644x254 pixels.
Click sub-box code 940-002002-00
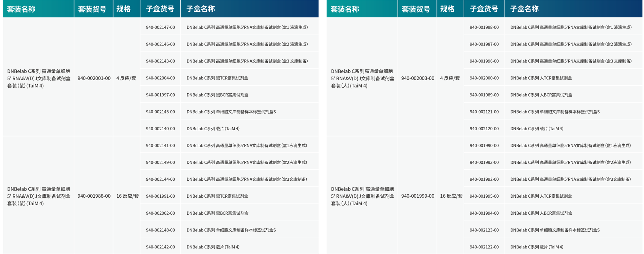[160, 213]
